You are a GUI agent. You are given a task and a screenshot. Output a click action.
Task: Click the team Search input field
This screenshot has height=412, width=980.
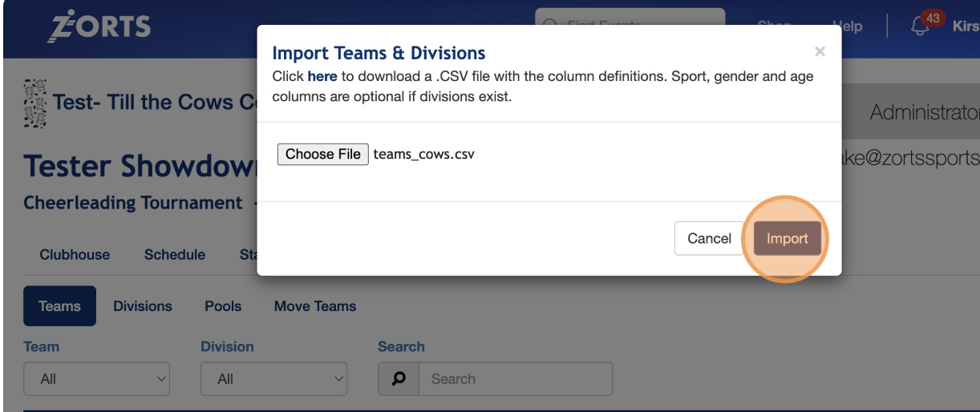pos(516,379)
